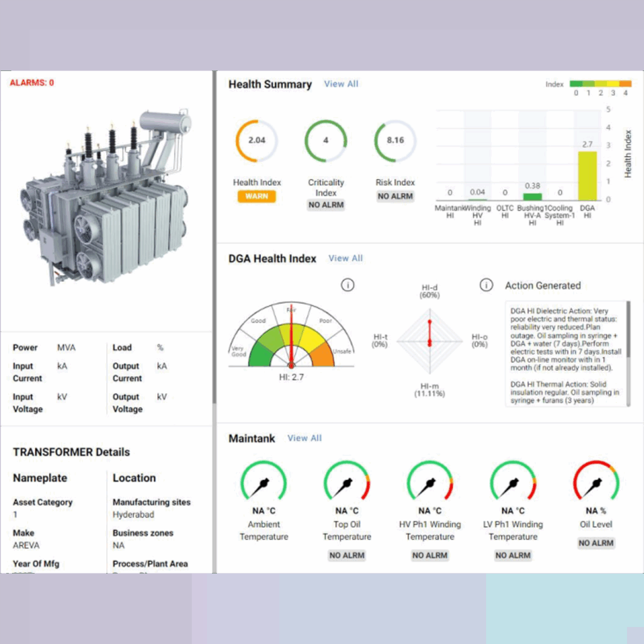Image resolution: width=644 pixels, height=644 pixels.
Task: Click the HV Ph1 Winding Temperature gauge
Action: 430,483
